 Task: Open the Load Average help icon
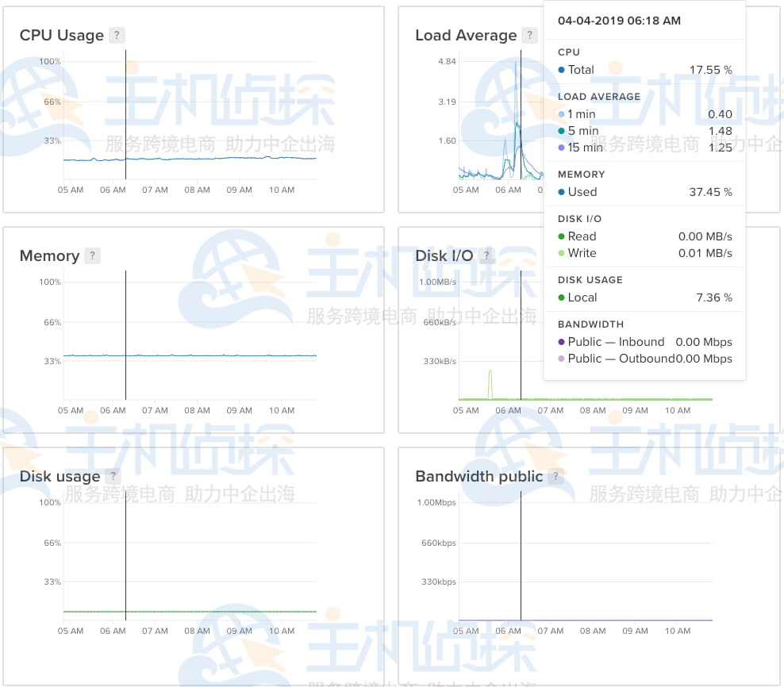point(529,35)
